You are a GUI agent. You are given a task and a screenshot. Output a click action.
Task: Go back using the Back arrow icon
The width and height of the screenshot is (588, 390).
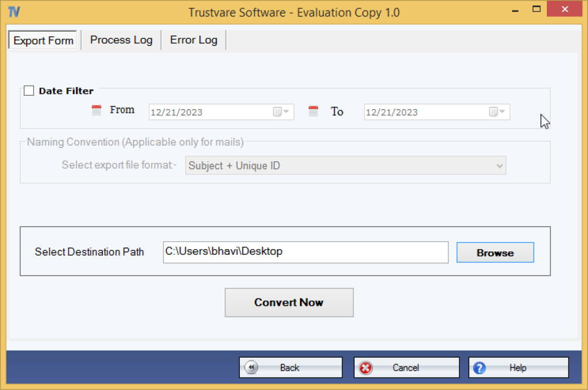(252, 368)
